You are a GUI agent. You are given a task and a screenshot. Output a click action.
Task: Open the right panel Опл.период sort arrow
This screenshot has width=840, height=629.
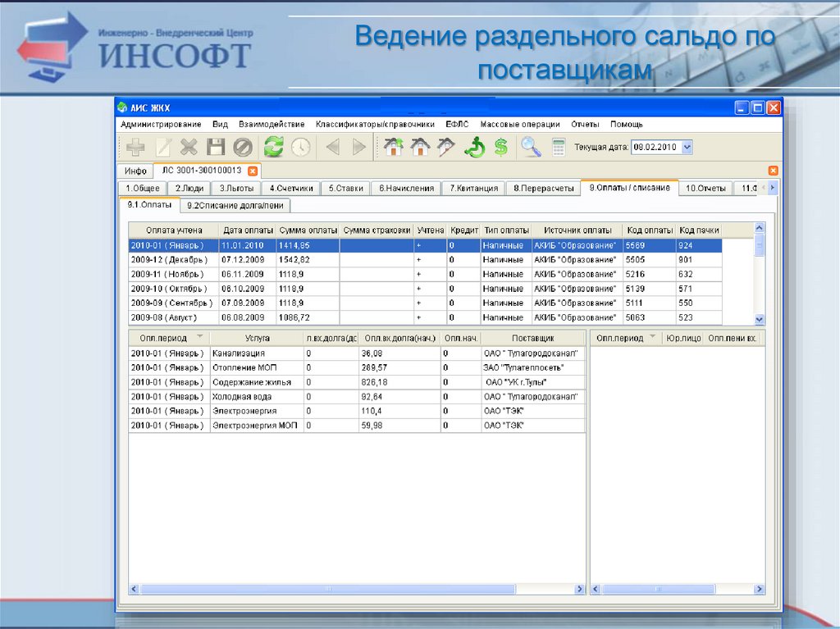[x=652, y=337]
